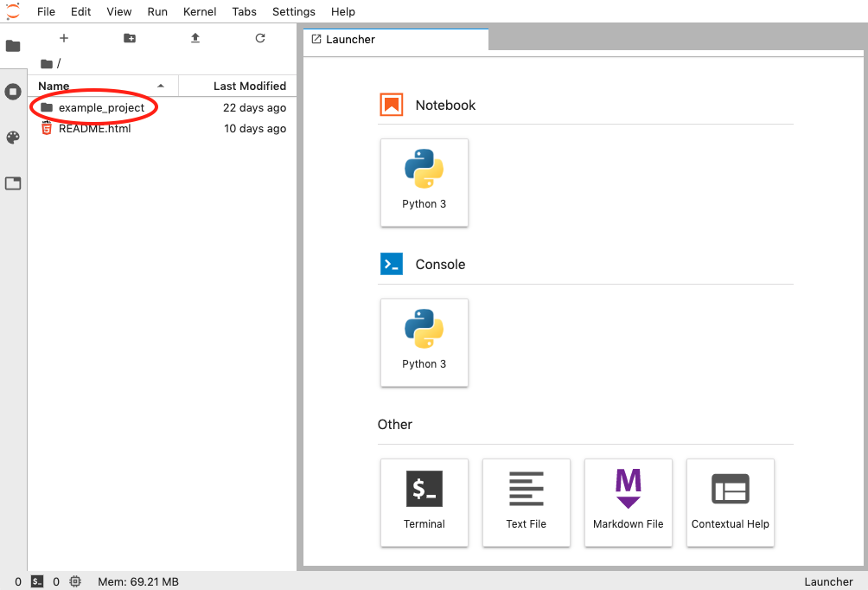Create a new Markdown File
Screen dimensions: 868x590
click(628, 503)
